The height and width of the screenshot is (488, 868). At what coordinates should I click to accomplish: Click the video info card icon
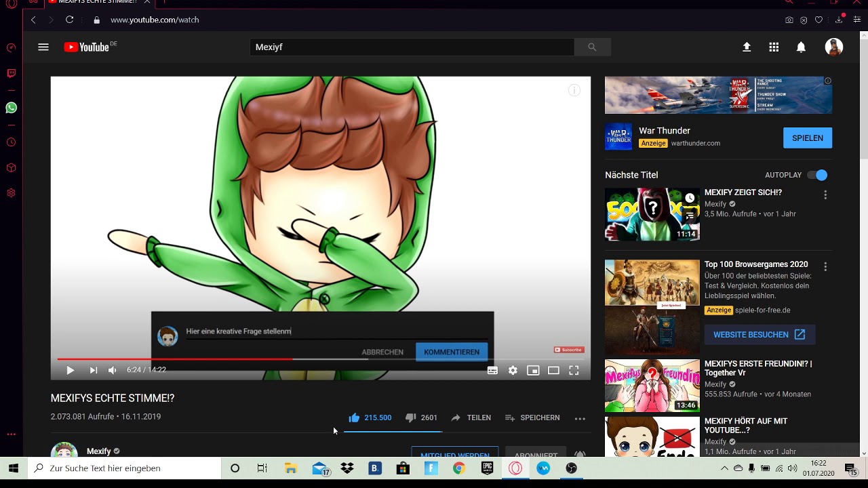pos(574,90)
